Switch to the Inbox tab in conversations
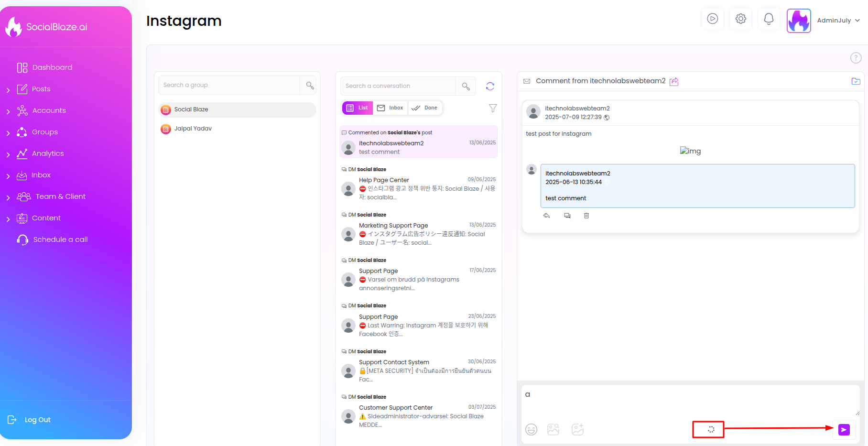The width and height of the screenshot is (868, 446). click(390, 108)
